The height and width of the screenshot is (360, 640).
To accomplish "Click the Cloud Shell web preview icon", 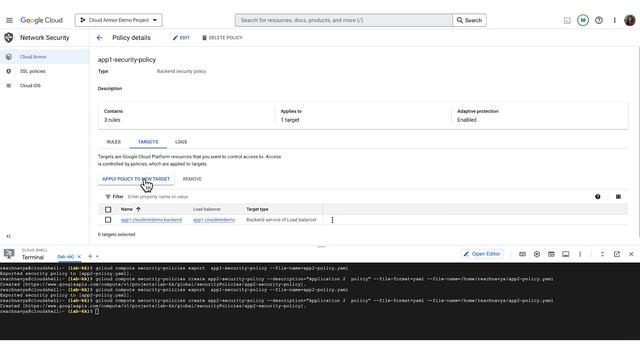I will click(x=551, y=254).
